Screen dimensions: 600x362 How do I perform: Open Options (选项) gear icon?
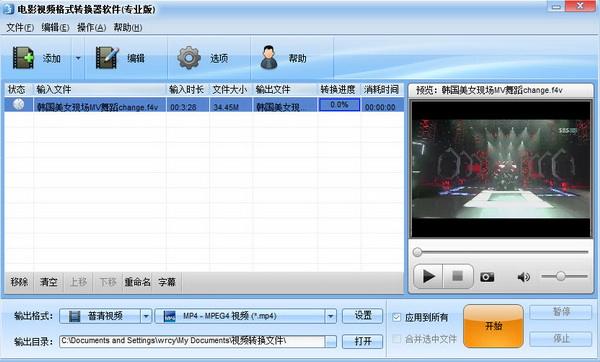189,58
